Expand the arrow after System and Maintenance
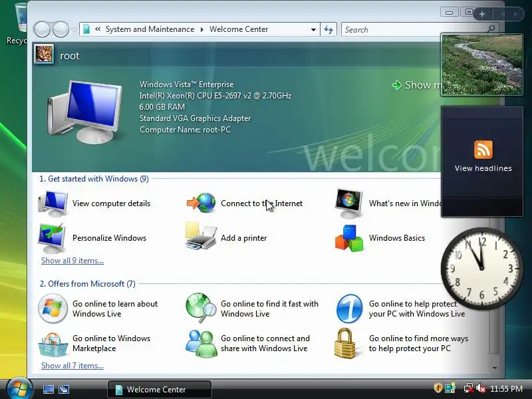The height and width of the screenshot is (399, 532). pyautogui.click(x=202, y=29)
